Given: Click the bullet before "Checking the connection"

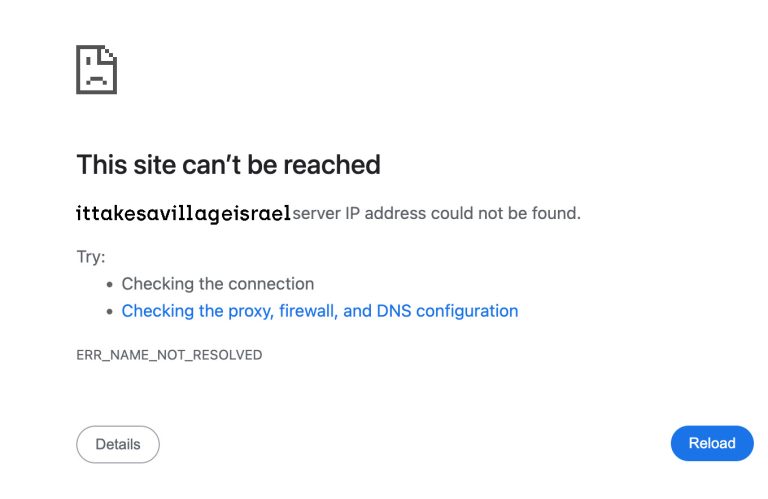Looking at the screenshot, I should (x=110, y=284).
